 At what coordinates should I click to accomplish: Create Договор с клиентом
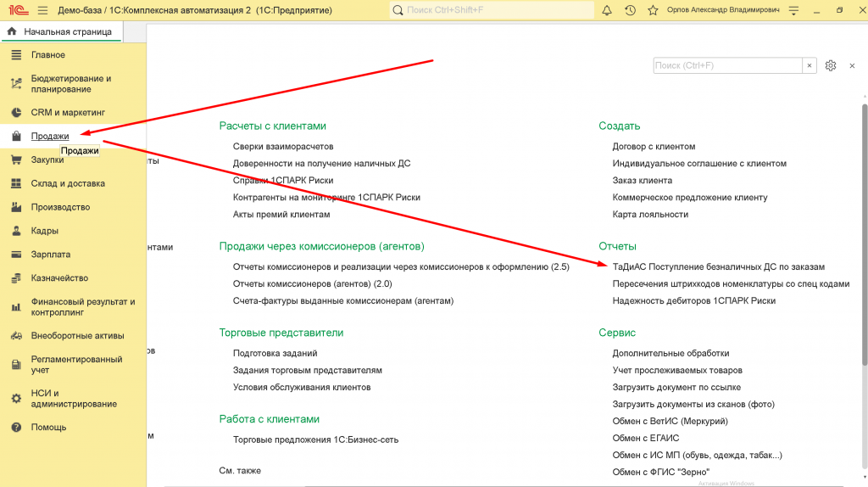[x=654, y=146]
